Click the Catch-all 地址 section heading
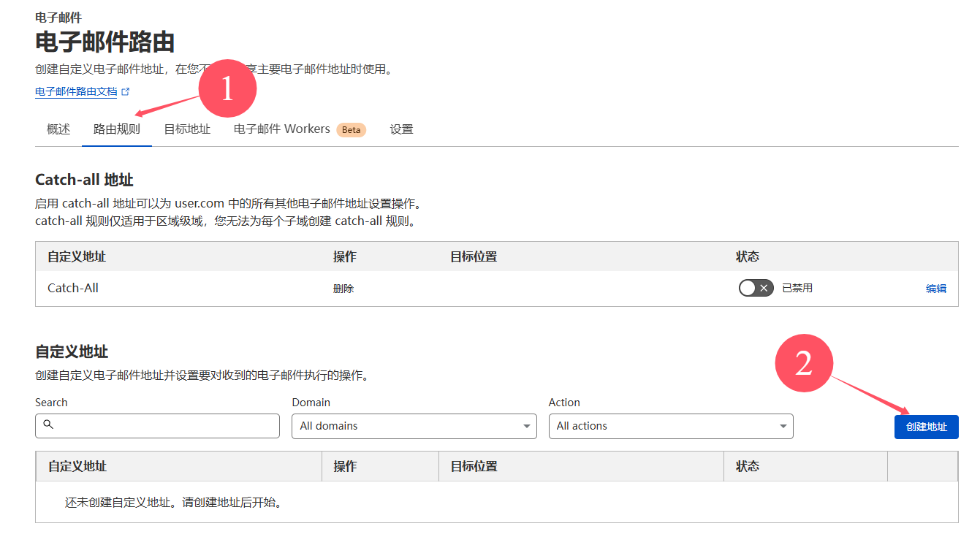 tap(84, 180)
